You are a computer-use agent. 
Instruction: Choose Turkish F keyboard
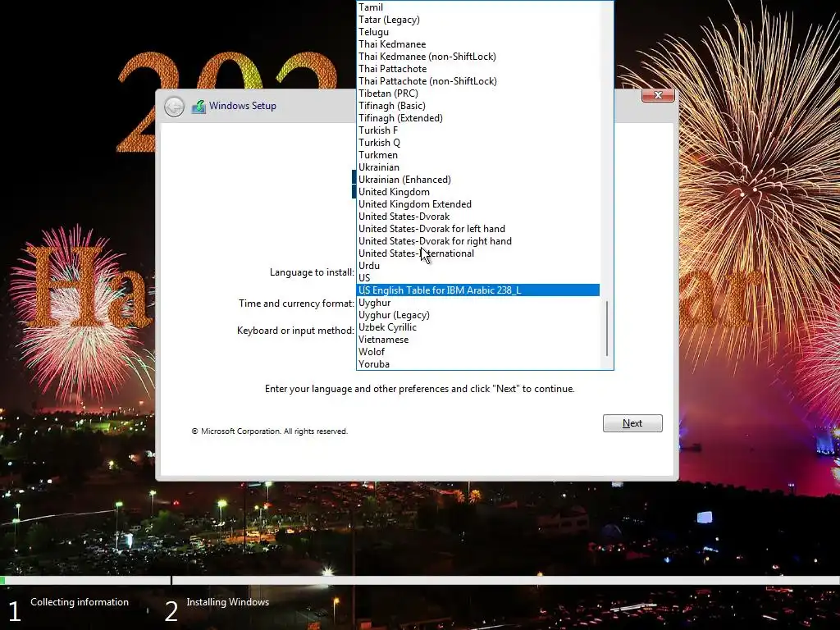[x=478, y=130]
